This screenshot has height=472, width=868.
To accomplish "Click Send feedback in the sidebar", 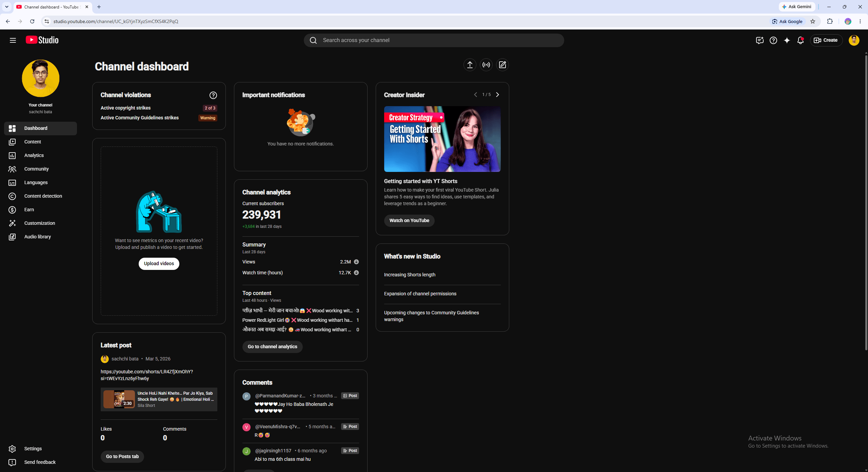I will 40,463.
